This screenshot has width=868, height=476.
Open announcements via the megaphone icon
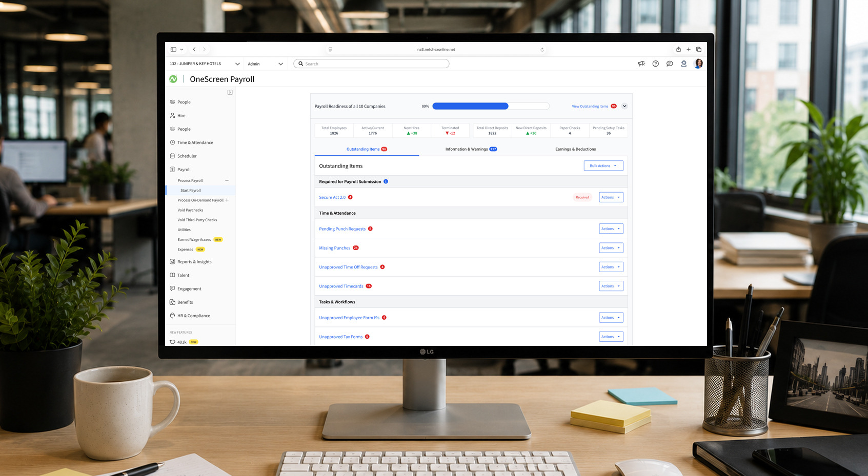point(641,64)
